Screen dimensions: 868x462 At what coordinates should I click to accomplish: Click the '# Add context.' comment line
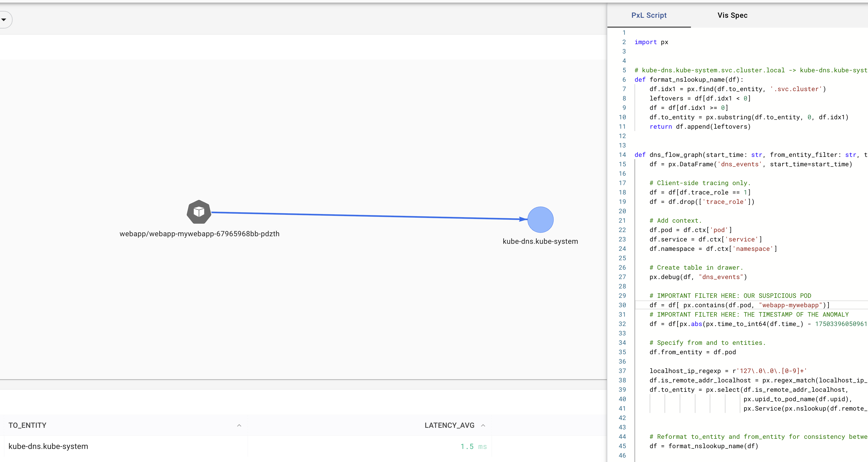[675, 221]
